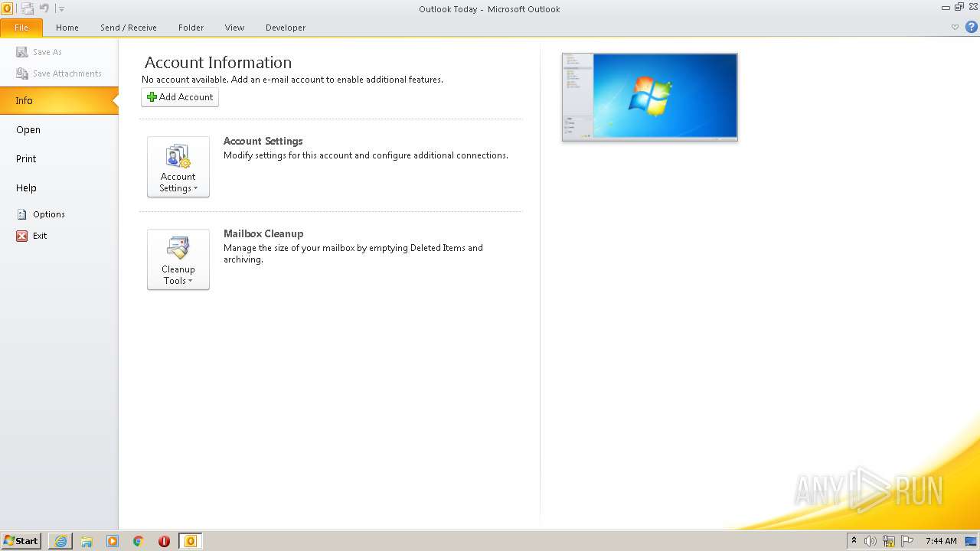Click the Send/Receive All Folders quick access icon
This screenshot has height=551, width=980.
click(x=28, y=8)
